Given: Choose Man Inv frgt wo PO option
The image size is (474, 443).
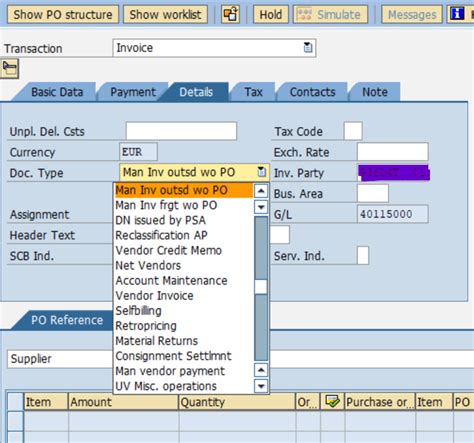Looking at the screenshot, I should [183, 205].
